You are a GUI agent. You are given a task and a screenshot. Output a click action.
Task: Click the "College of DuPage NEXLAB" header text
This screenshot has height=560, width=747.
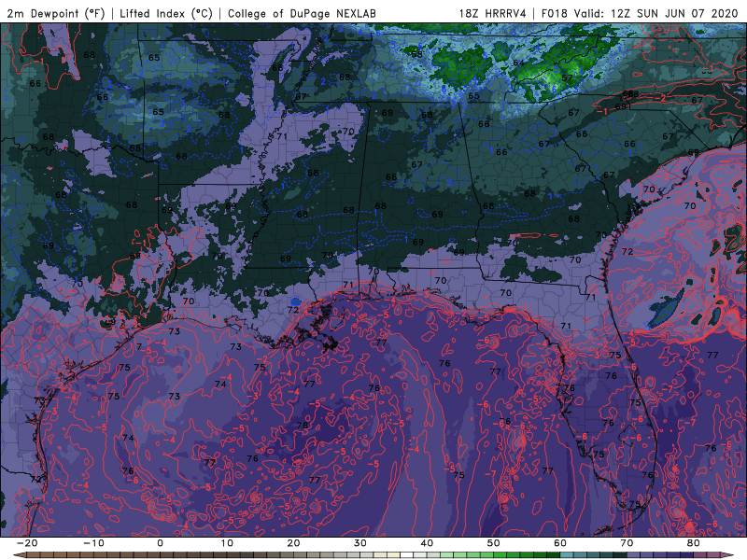pos(302,13)
